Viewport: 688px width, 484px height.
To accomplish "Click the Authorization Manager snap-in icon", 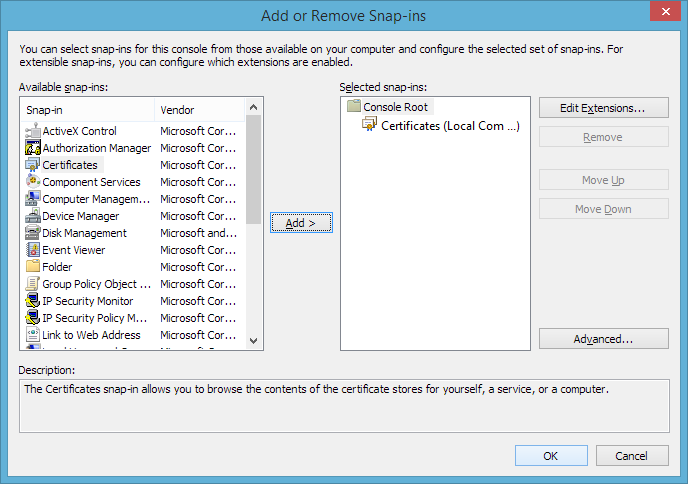I will (32, 148).
